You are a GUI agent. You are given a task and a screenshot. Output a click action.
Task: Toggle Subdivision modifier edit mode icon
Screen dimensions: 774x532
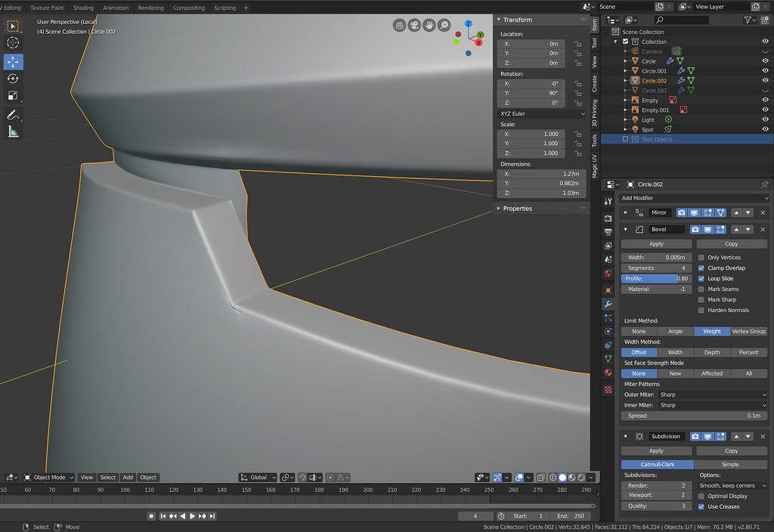tap(720, 436)
